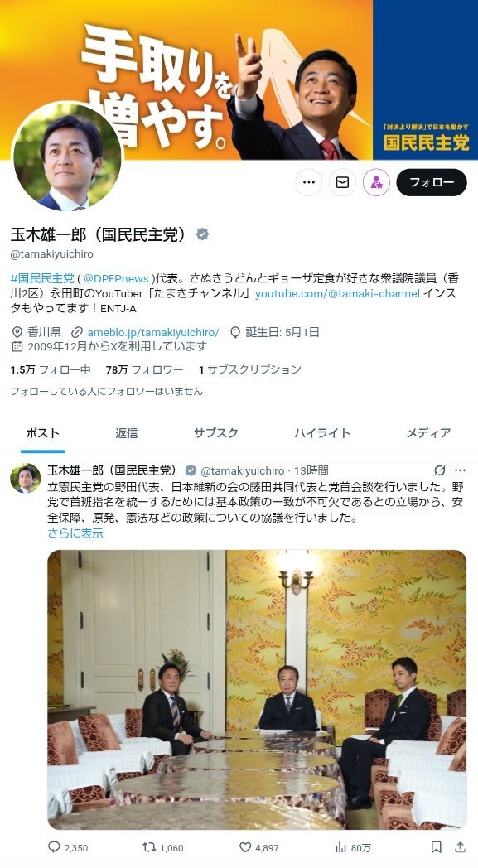
Task: Click the Grok circle icon on post
Action: coord(440,470)
